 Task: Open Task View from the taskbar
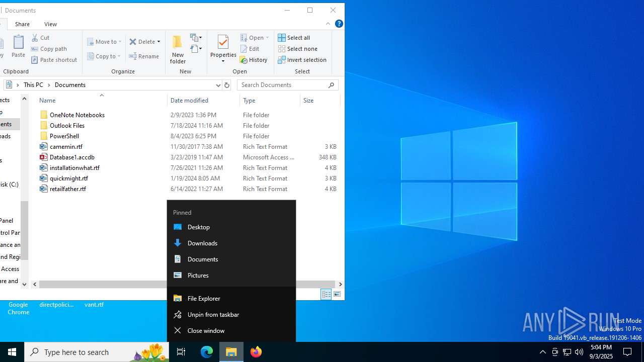(x=181, y=352)
